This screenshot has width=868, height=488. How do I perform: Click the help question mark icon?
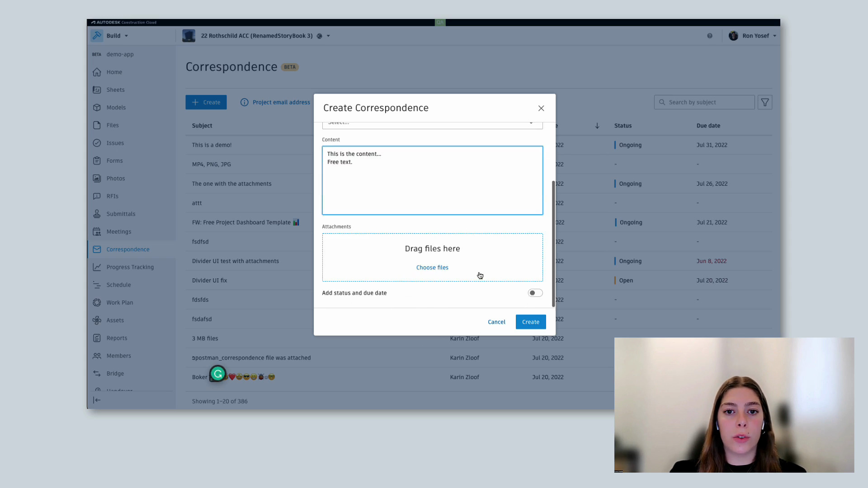pos(710,36)
